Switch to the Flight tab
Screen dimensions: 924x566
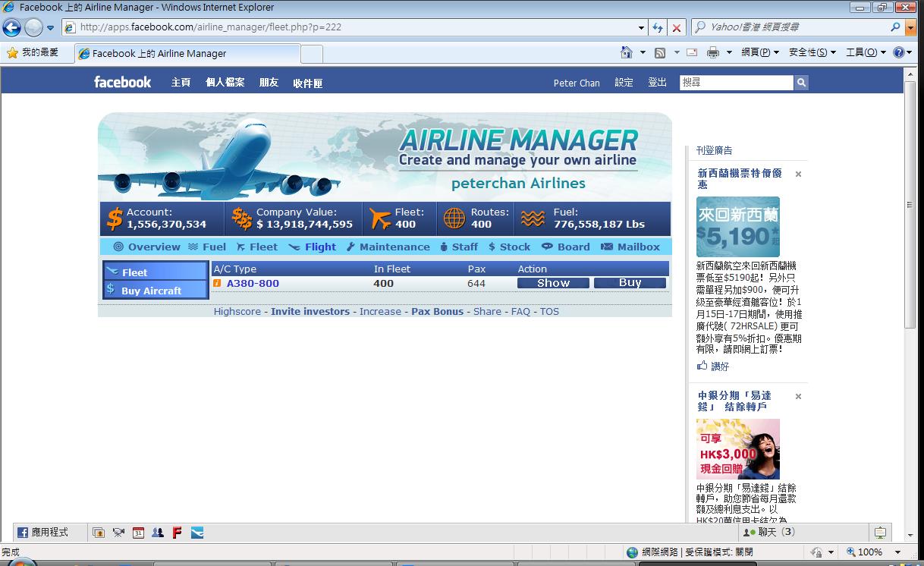pyautogui.click(x=313, y=247)
